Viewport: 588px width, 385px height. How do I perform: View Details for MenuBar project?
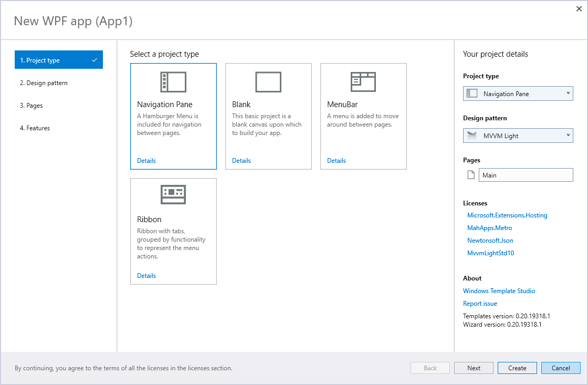337,161
